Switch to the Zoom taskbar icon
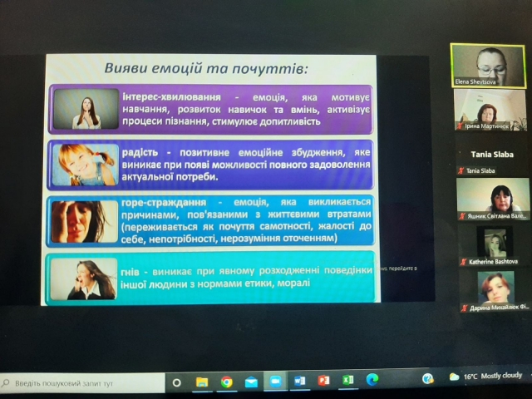Viewport: 532px width, 399px height. (275, 382)
